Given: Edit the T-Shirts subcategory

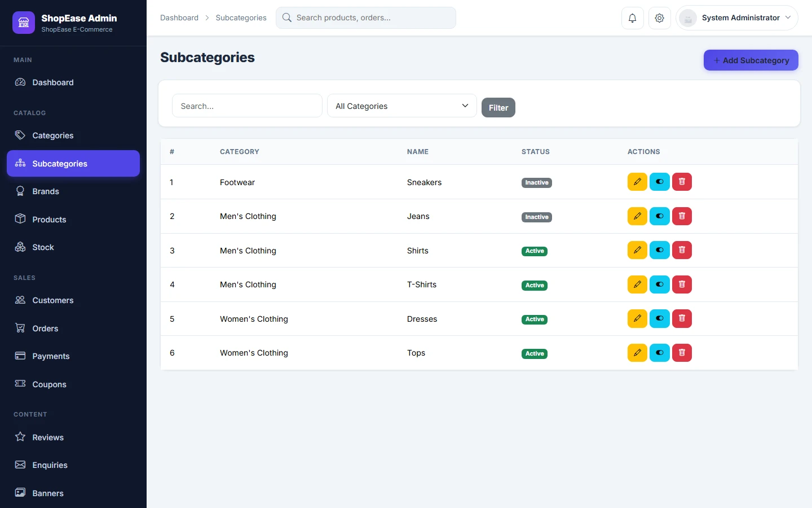Looking at the screenshot, I should pos(637,284).
